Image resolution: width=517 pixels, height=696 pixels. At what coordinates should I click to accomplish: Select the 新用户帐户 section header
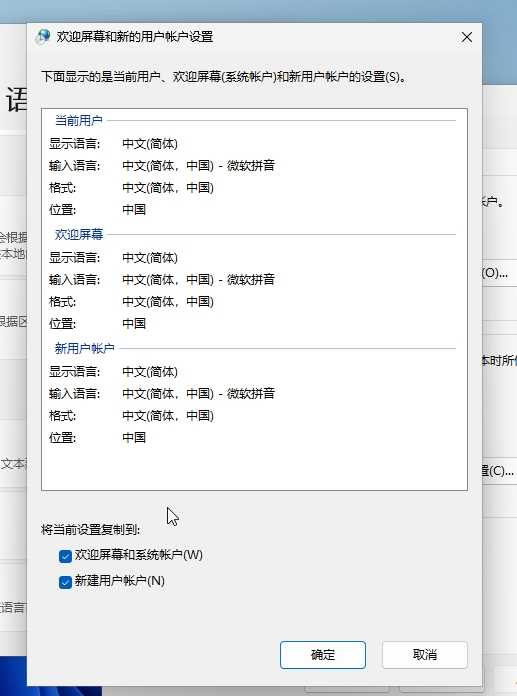pos(84,348)
